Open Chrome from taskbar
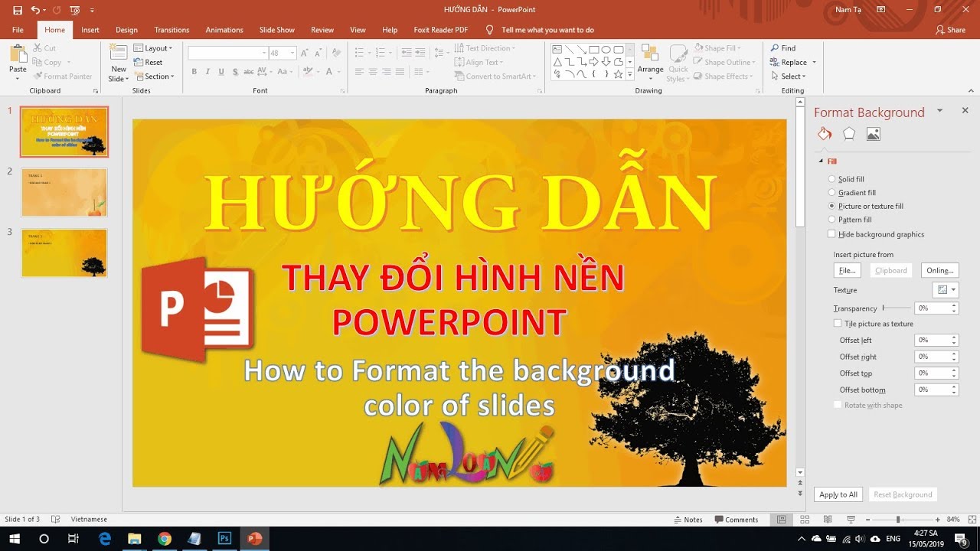980x551 pixels. [165, 539]
